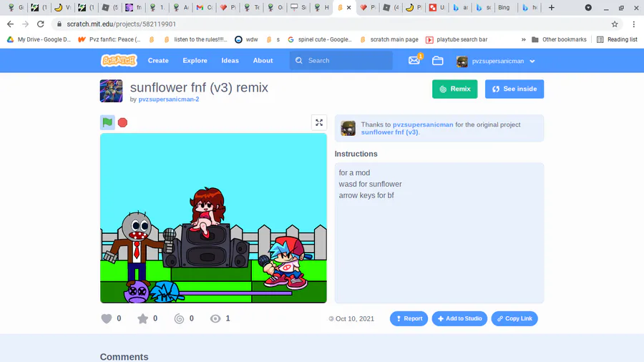Open the messages envelope icon
The width and height of the screenshot is (644, 362).
(x=414, y=60)
